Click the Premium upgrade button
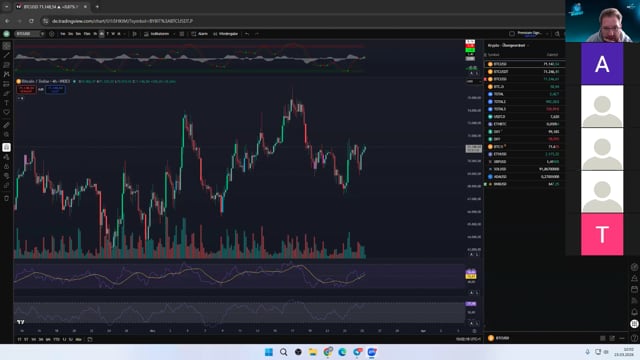Screen dimensions: 640x360 (529, 34)
